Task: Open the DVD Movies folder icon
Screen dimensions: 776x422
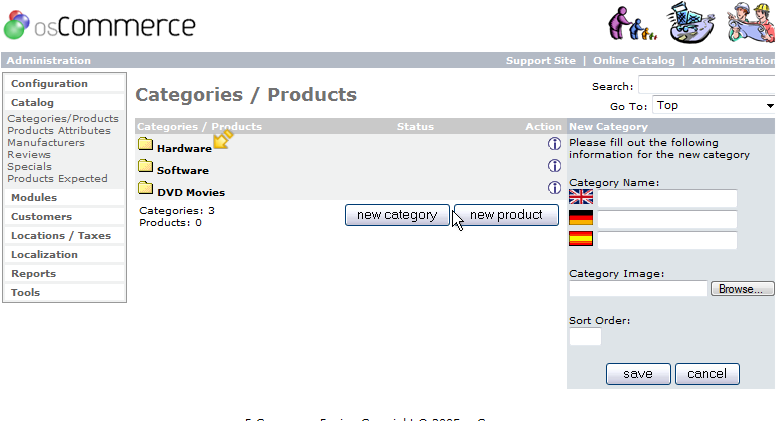Action: click(x=146, y=188)
